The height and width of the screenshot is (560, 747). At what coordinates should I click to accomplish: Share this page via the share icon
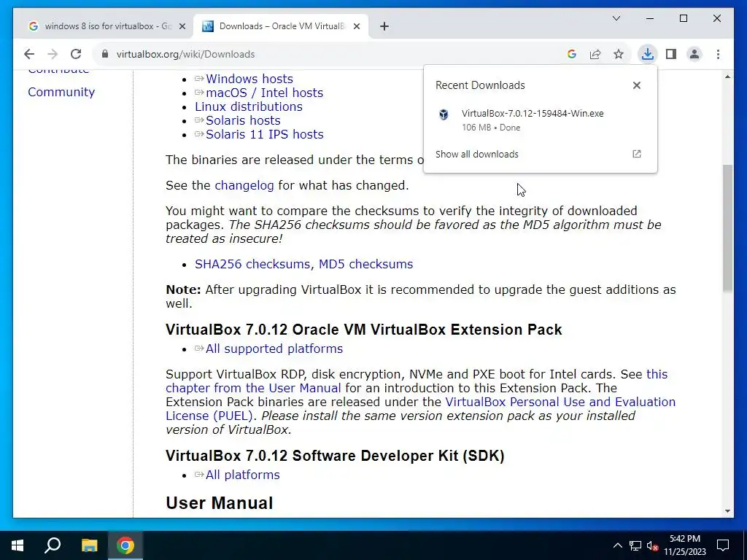pyautogui.click(x=595, y=54)
